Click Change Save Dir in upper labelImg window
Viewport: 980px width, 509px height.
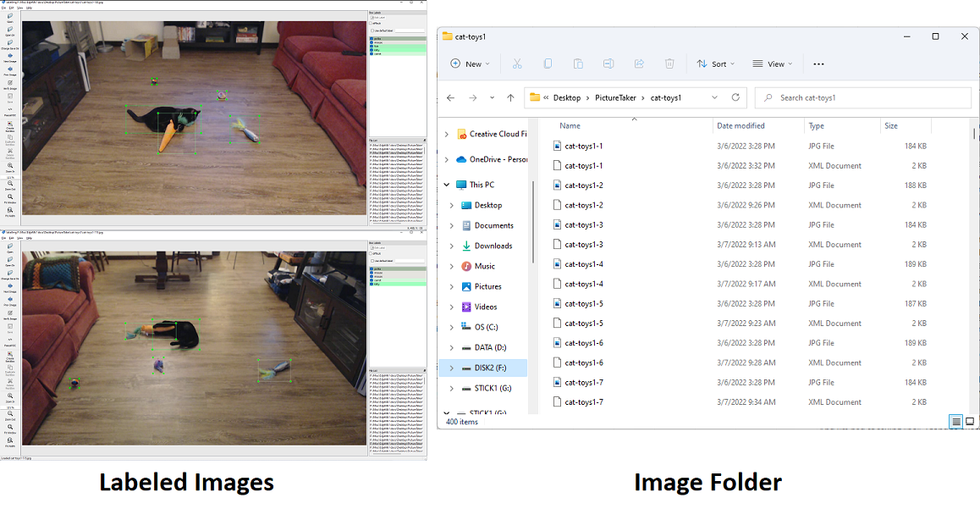[x=10, y=44]
